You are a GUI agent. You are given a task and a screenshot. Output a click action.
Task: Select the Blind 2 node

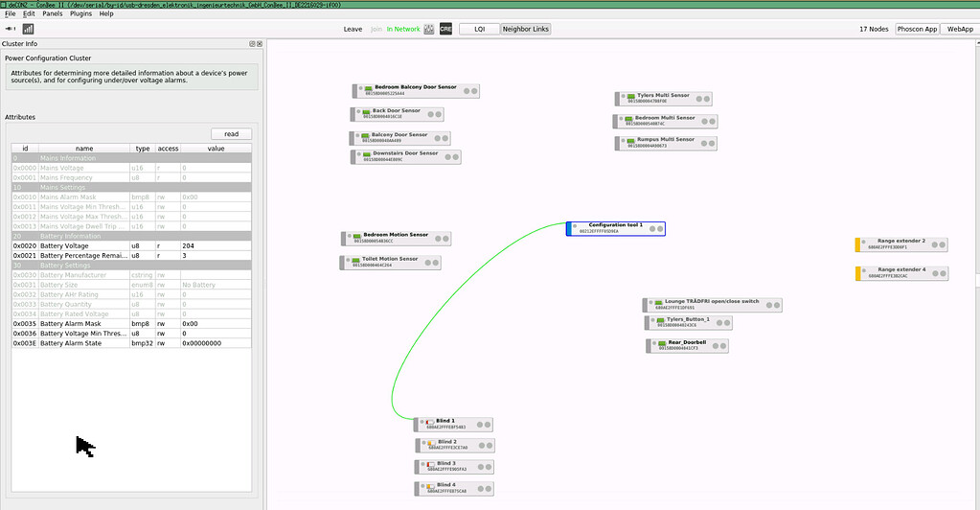pyautogui.click(x=455, y=445)
